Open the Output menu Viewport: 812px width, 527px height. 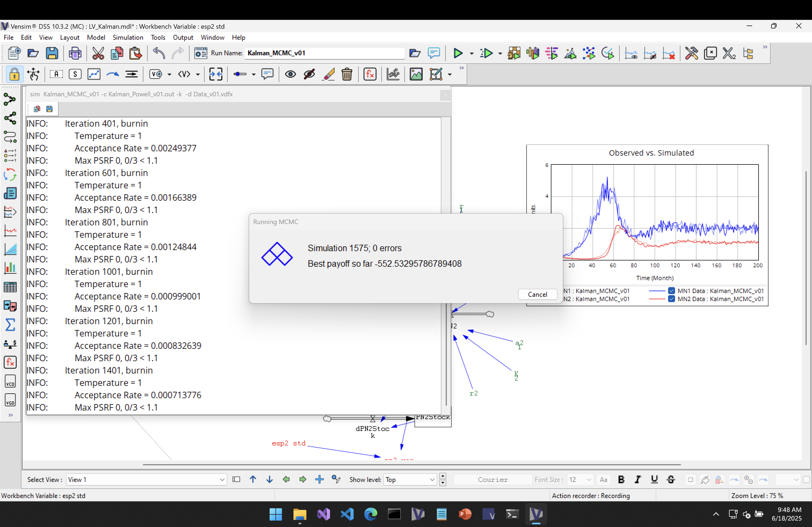pos(183,37)
